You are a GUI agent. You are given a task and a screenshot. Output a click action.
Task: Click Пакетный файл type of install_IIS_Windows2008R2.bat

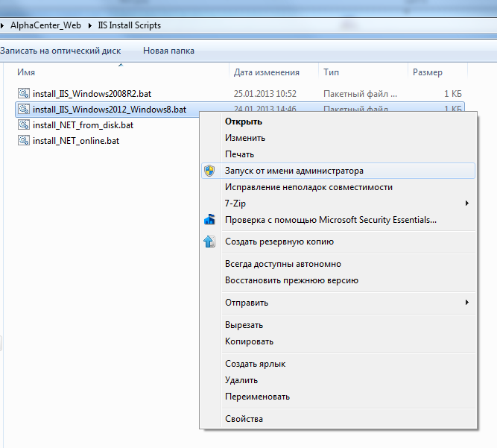coord(360,94)
